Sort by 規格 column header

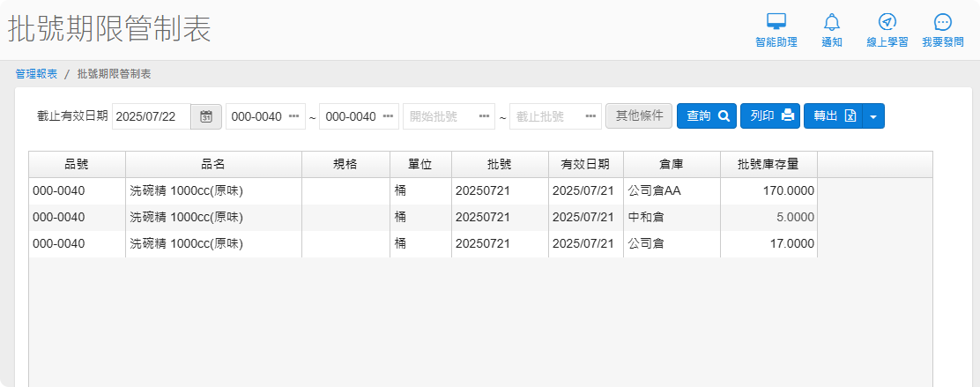point(345,165)
